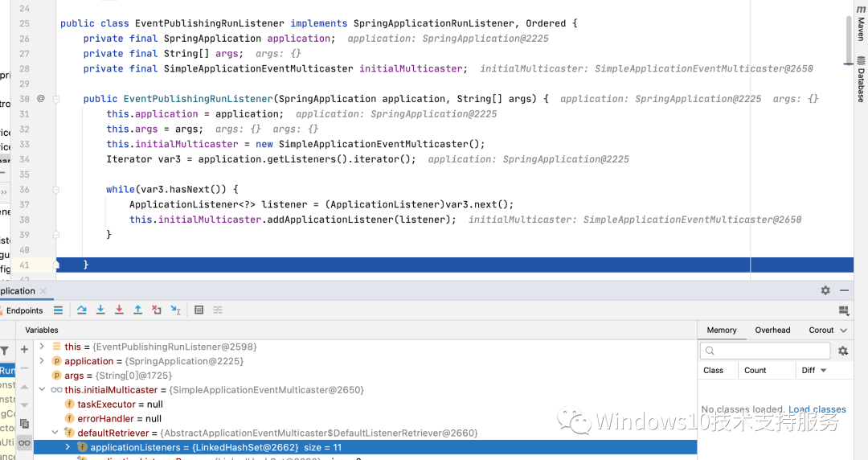Click the Class column header

click(x=713, y=370)
